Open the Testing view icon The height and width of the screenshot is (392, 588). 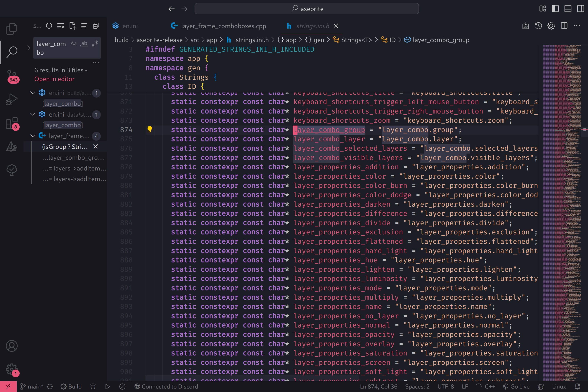click(x=11, y=170)
